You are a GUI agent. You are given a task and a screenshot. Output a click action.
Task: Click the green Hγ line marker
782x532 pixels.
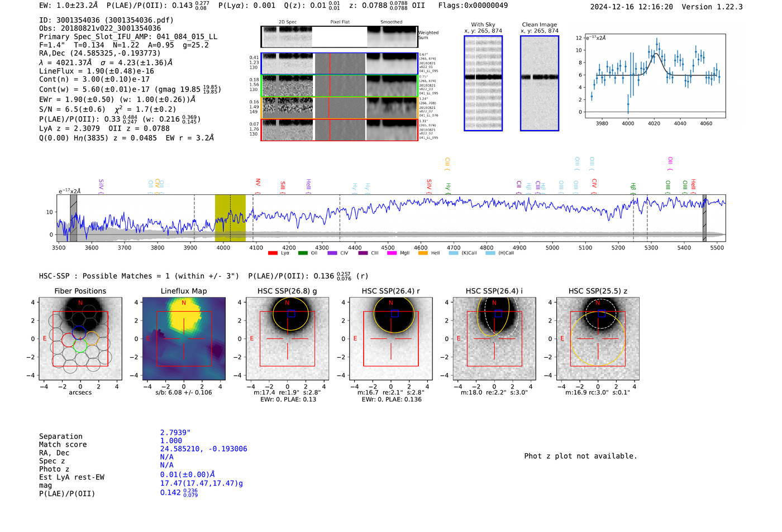(x=448, y=188)
